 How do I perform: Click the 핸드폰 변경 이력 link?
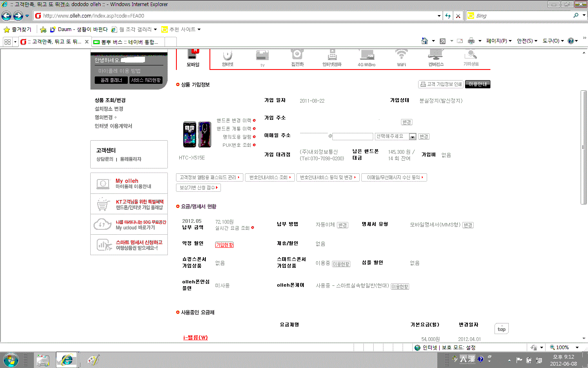(x=236, y=121)
